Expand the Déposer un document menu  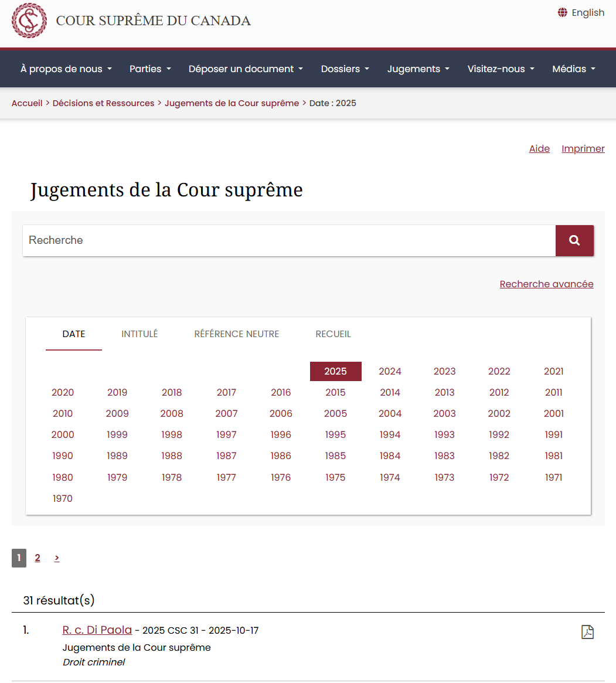point(246,69)
